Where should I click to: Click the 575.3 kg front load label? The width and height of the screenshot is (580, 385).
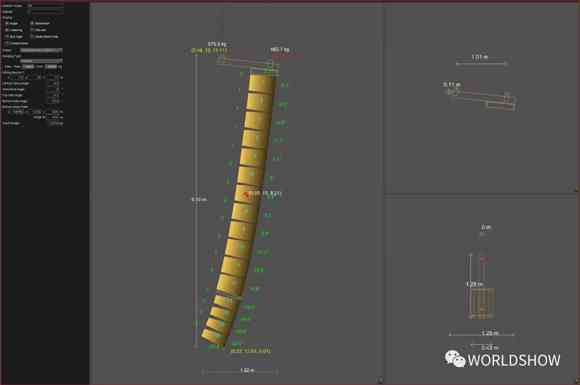pos(217,44)
